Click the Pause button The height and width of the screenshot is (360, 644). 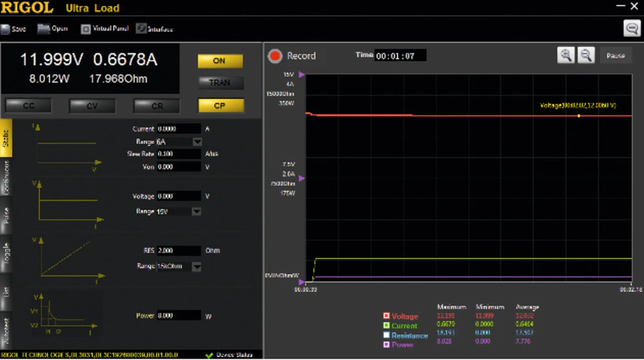pyautogui.click(x=615, y=56)
